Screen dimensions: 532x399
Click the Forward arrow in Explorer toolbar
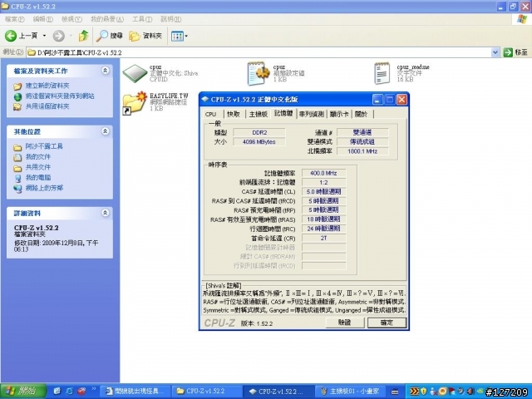[59, 36]
